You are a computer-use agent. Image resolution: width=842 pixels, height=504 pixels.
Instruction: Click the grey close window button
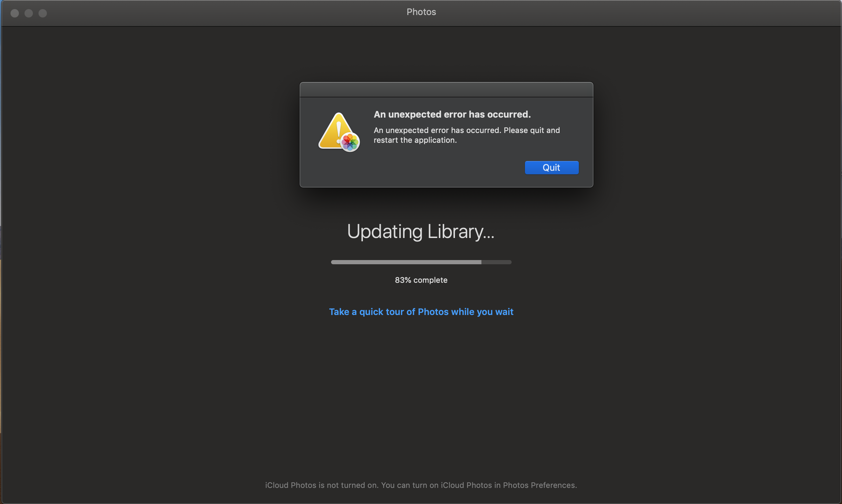click(x=15, y=13)
